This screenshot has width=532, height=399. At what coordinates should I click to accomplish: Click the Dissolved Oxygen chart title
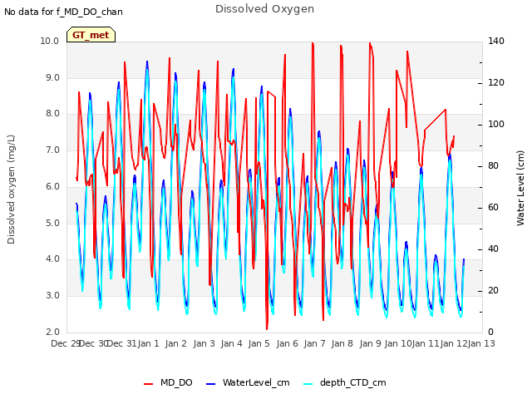coord(264,9)
